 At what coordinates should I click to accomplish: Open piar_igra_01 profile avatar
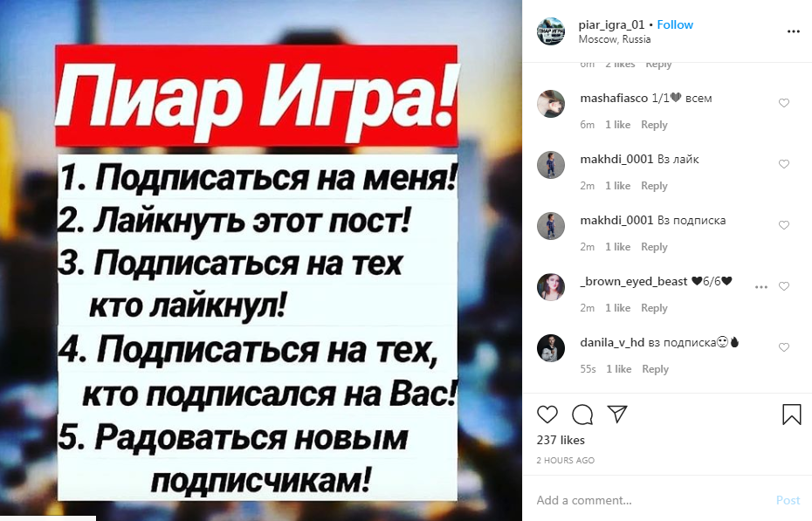point(550,31)
